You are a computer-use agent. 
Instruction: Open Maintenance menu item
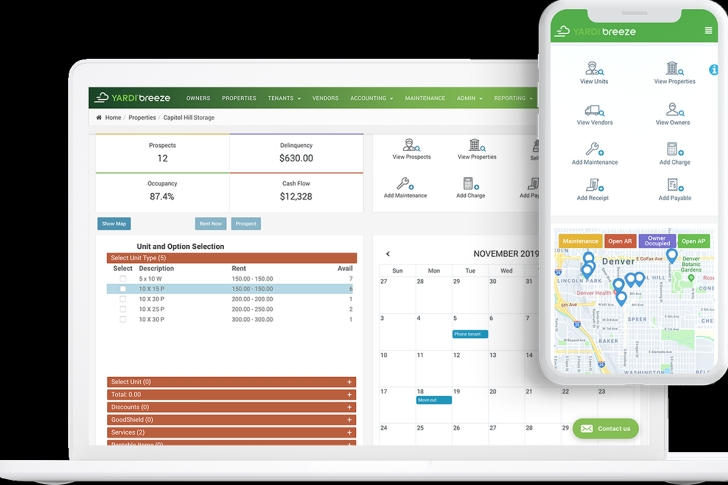tap(425, 98)
